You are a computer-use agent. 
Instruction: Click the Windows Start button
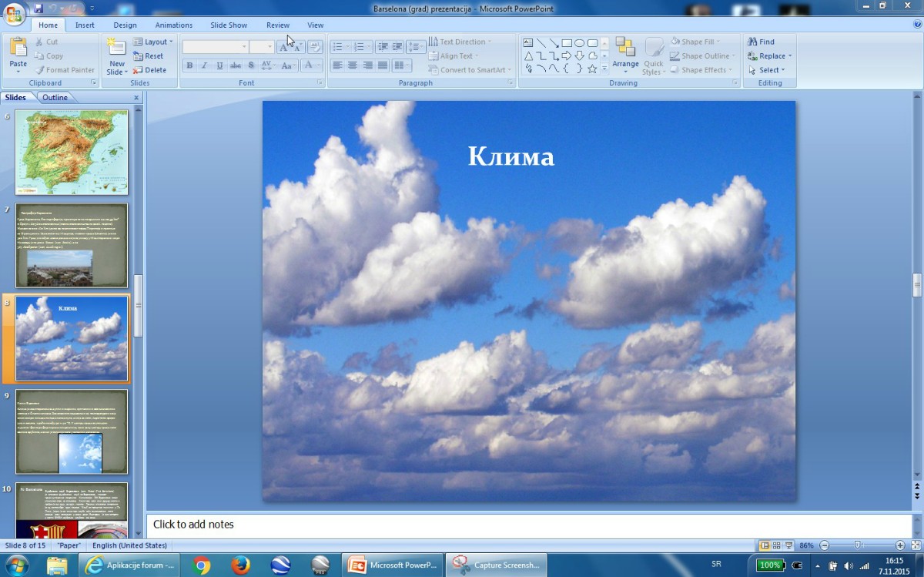pos(16,565)
